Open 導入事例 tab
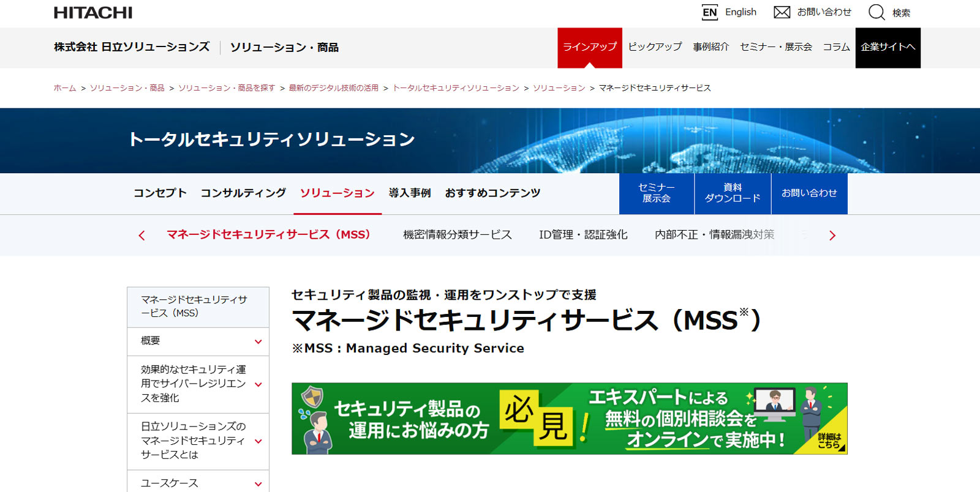This screenshot has height=492, width=980. pos(410,193)
